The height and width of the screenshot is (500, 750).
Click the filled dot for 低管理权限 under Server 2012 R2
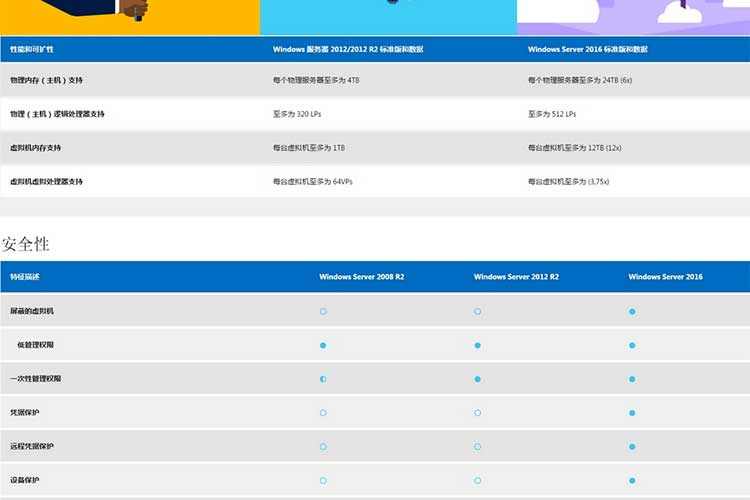(478, 345)
